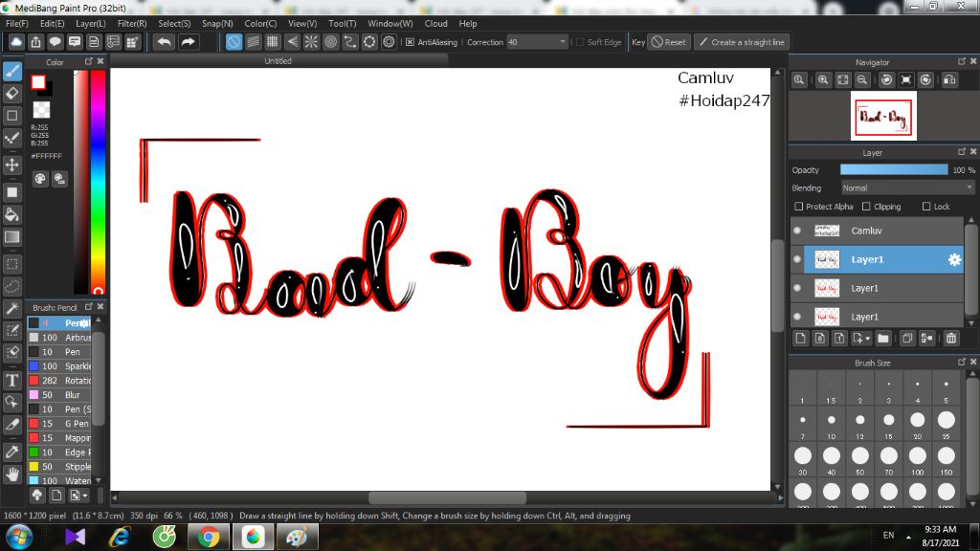Enable the layer Lock checkbox
980x551 pixels.
926,207
